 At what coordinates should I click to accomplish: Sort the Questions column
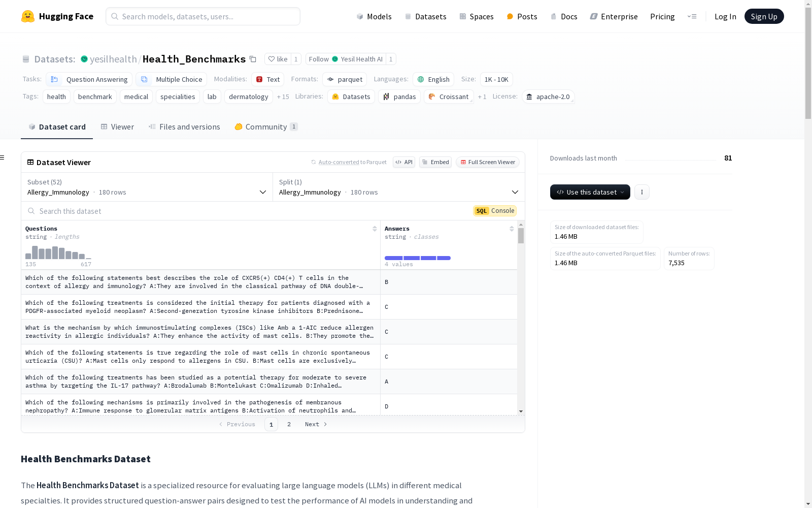tap(375, 229)
